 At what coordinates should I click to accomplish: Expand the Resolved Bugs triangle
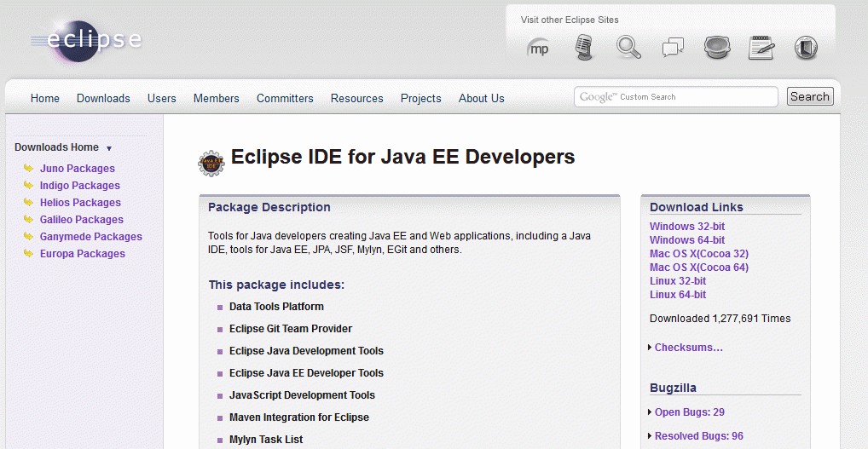650,436
